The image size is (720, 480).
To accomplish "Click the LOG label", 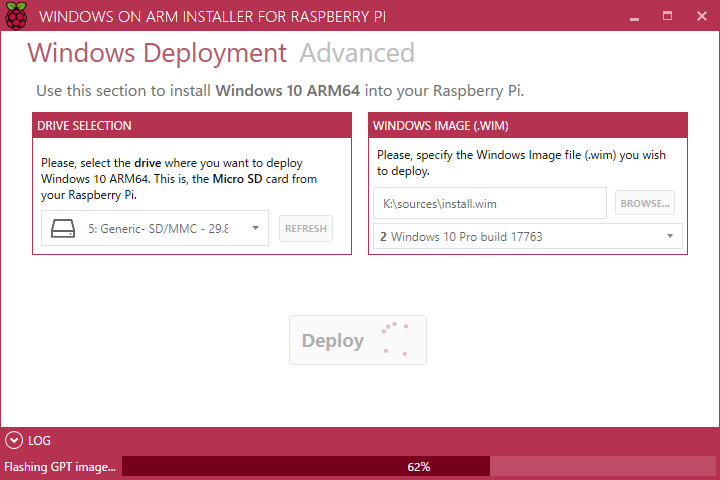I will coord(39,441).
